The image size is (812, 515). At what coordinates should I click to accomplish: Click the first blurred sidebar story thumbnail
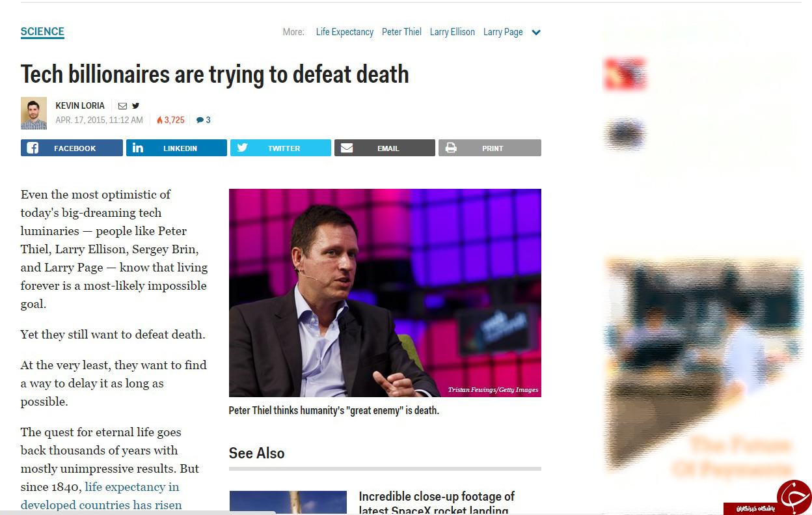click(x=625, y=74)
